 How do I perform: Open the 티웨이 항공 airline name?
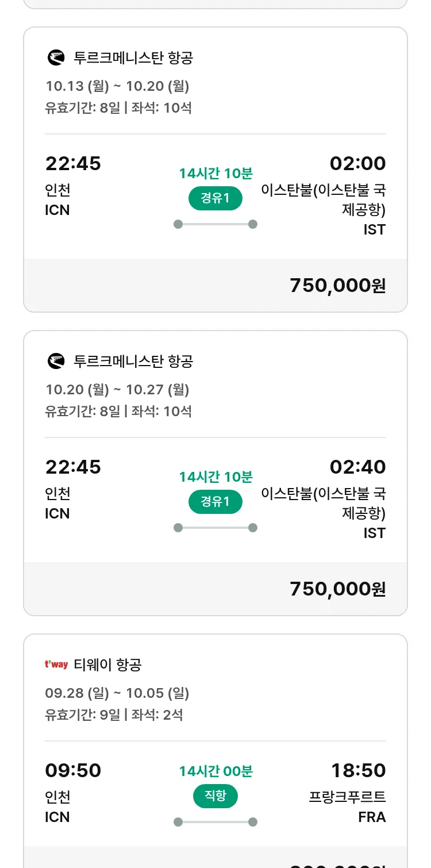(x=107, y=665)
